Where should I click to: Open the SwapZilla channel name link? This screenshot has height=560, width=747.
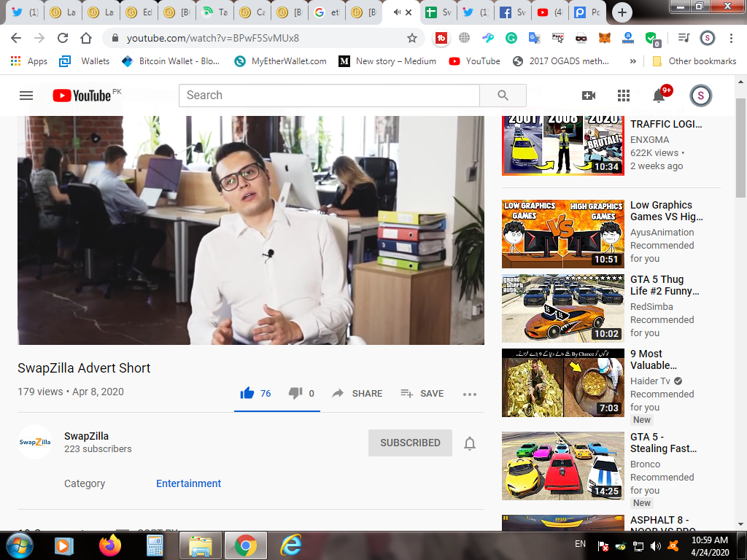point(86,436)
